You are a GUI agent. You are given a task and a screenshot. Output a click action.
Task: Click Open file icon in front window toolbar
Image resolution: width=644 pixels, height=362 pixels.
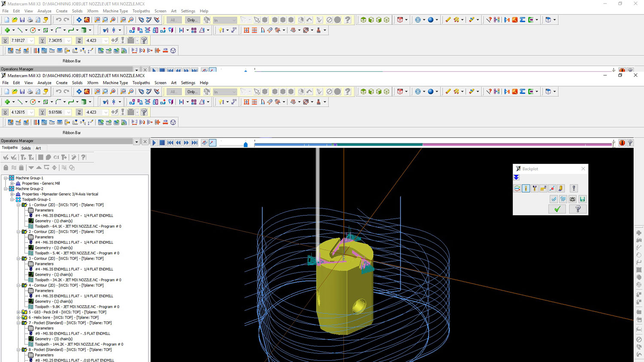point(15,91)
